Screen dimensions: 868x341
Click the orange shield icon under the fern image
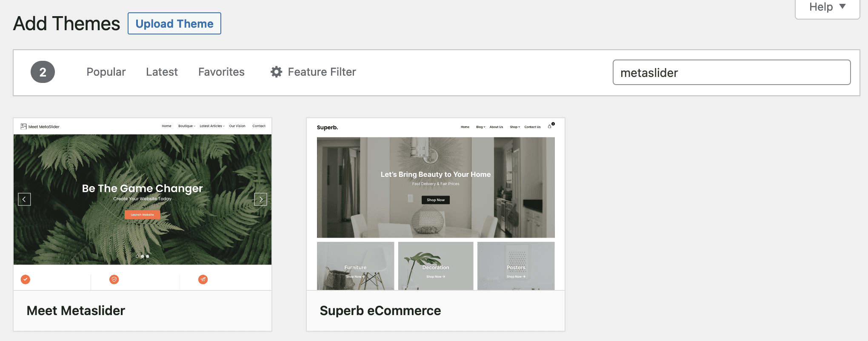pyautogui.click(x=114, y=279)
